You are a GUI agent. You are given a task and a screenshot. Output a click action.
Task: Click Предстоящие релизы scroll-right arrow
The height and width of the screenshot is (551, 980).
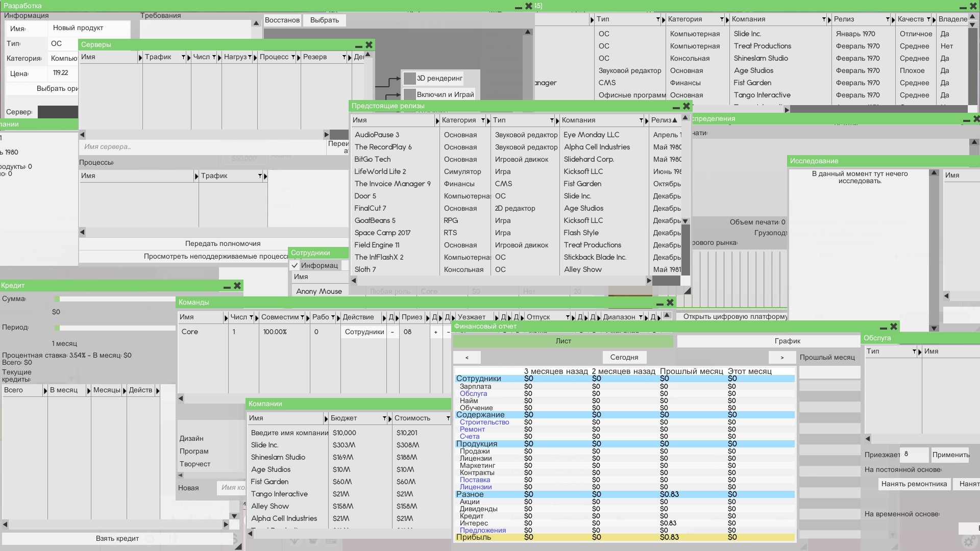(x=649, y=281)
